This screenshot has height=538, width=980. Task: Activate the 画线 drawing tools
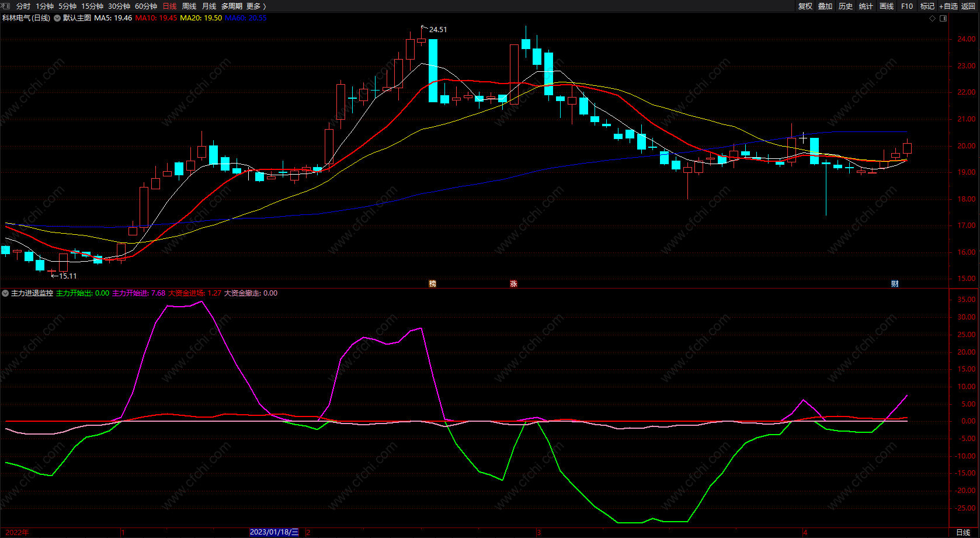(x=887, y=6)
